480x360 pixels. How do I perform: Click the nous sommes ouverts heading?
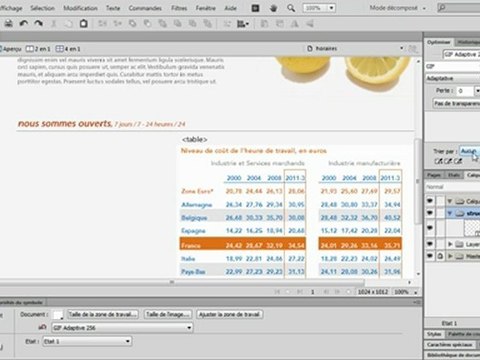65,124
